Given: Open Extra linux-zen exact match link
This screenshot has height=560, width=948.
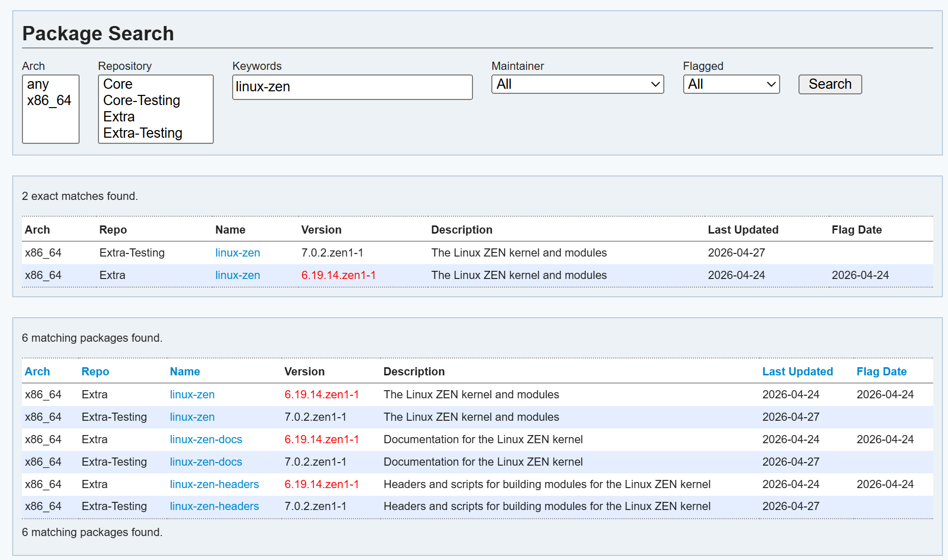Looking at the screenshot, I should (x=237, y=275).
